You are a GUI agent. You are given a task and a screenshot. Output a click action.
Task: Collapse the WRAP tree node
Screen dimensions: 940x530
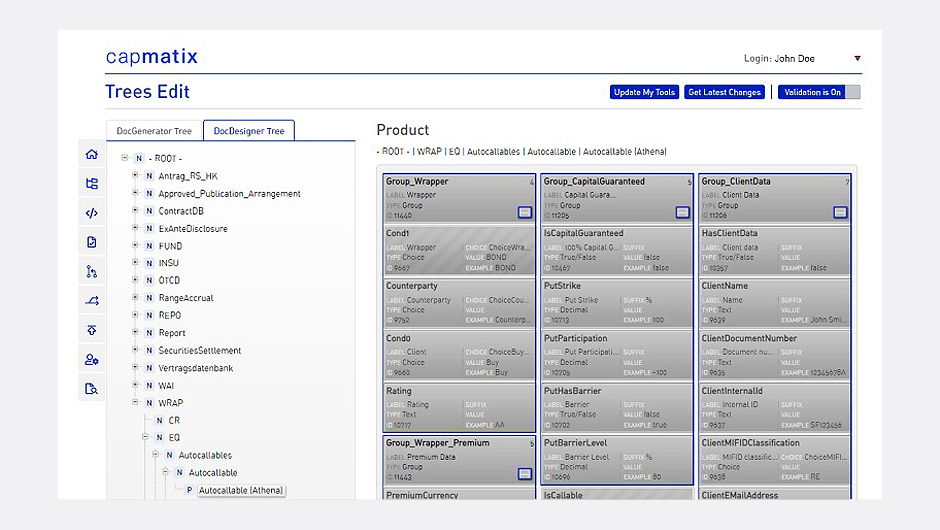(135, 402)
